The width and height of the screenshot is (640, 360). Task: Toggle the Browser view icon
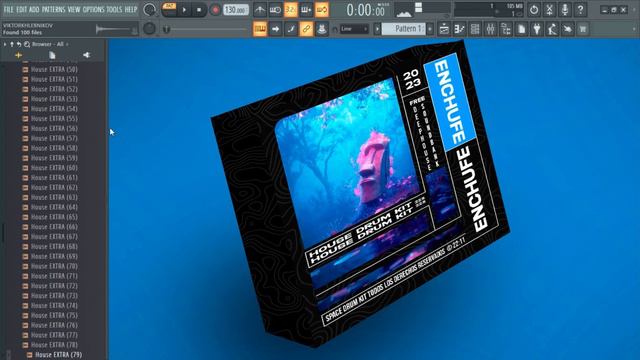[x=506, y=29]
